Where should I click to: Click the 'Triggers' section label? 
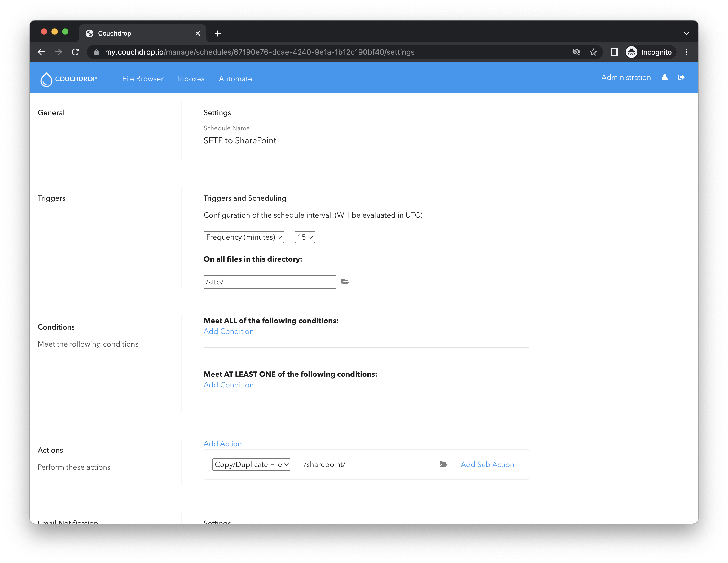coord(51,198)
